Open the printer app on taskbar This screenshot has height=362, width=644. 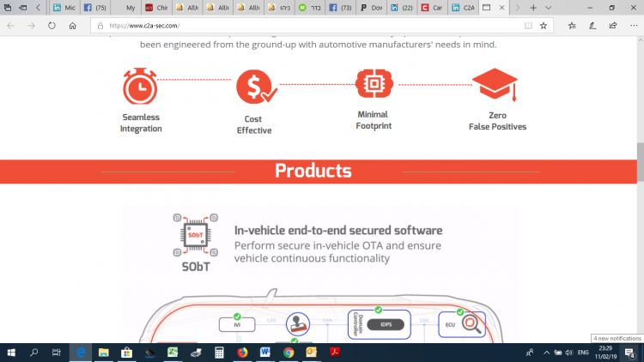[196, 353]
